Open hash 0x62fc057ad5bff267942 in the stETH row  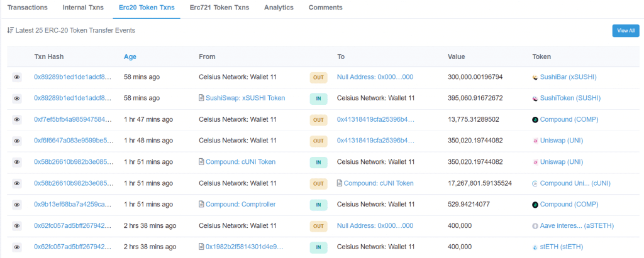click(x=73, y=247)
